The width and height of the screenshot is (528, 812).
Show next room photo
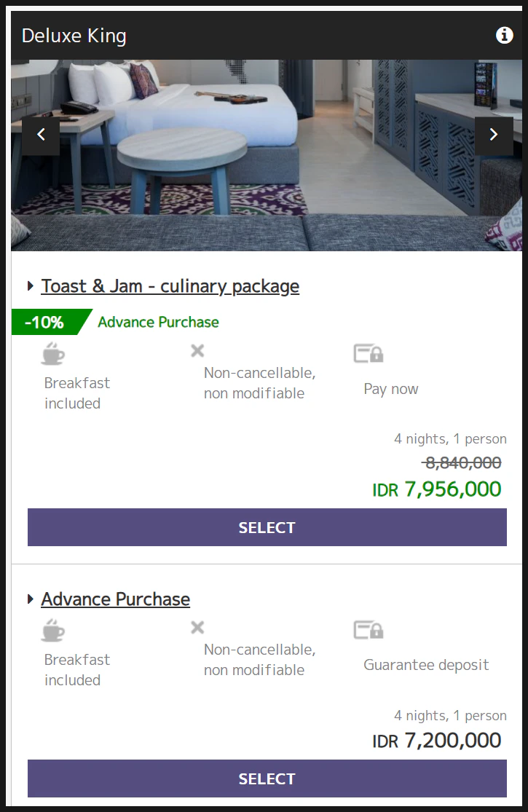493,135
